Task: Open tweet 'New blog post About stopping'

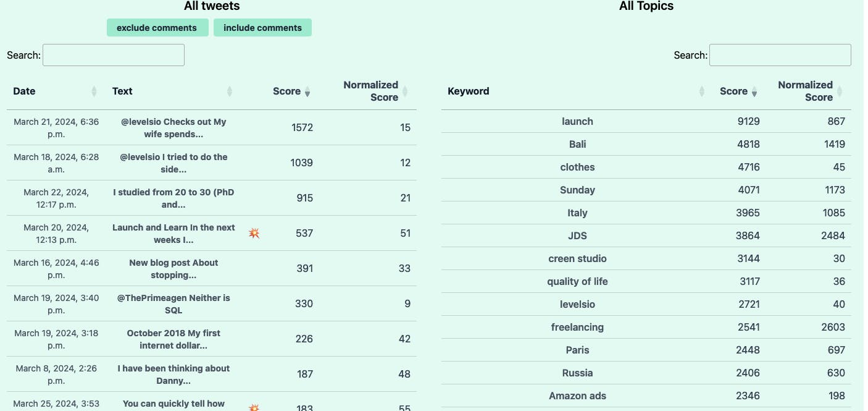Action: coord(173,269)
